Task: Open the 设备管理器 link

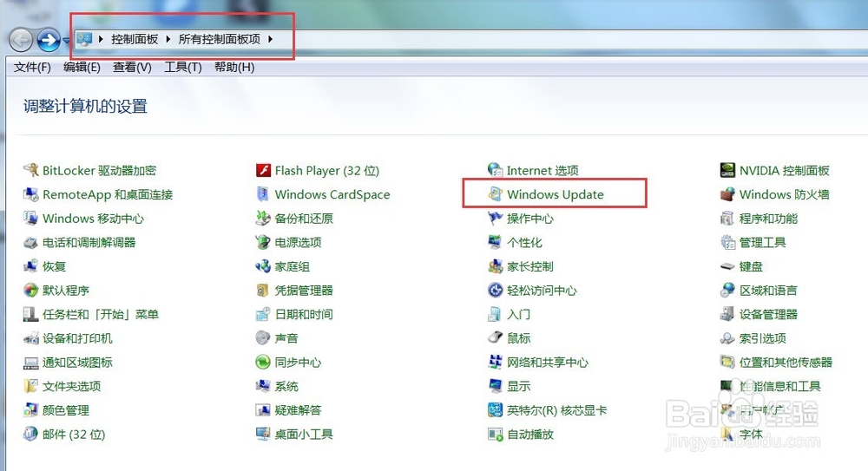Action: tap(768, 314)
